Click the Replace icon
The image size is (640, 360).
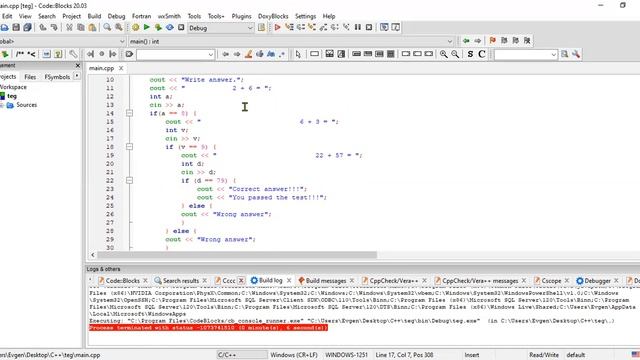pyautogui.click(x=118, y=27)
